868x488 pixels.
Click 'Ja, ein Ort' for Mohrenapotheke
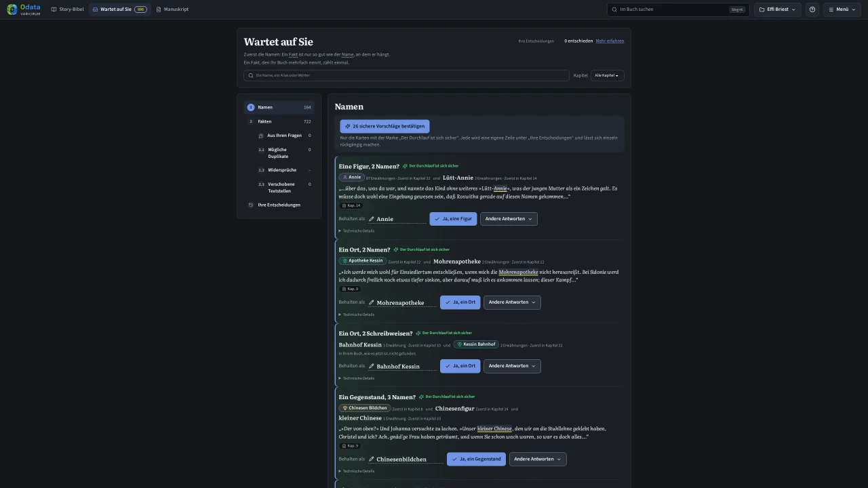(x=460, y=302)
